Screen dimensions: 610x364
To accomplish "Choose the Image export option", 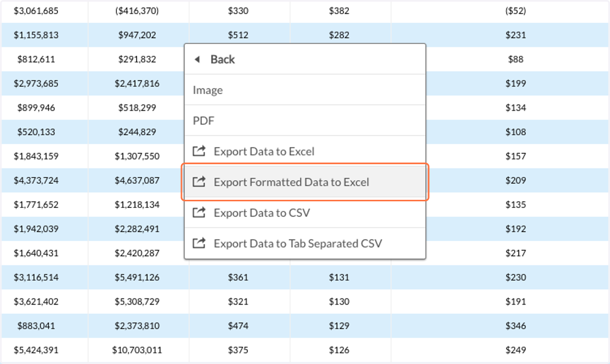I will click(305, 90).
